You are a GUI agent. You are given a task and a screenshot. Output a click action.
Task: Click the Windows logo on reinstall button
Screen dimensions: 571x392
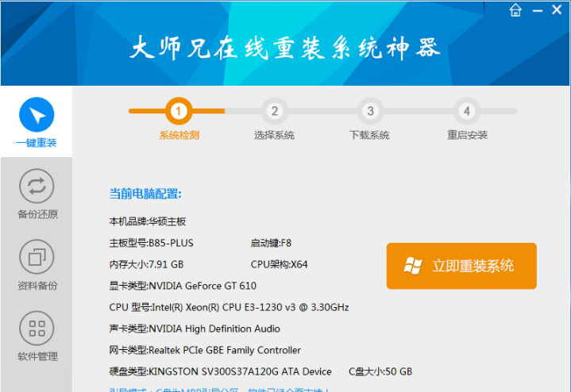413,266
